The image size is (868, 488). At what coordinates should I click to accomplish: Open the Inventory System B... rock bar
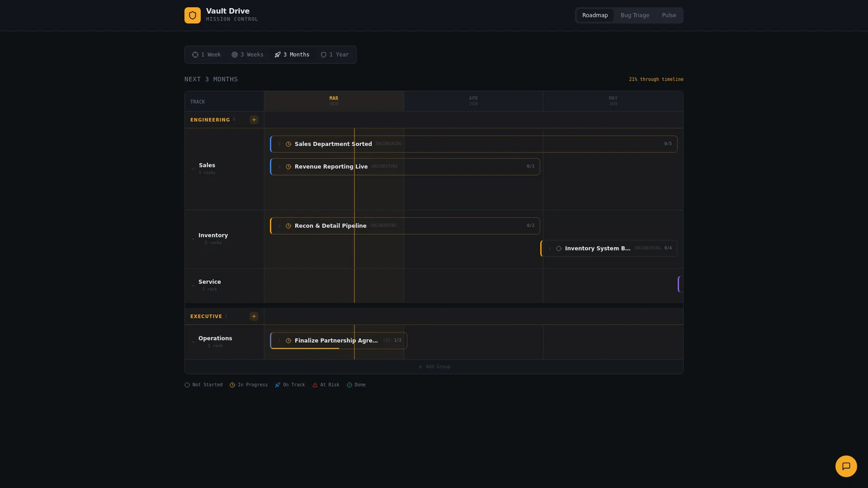click(609, 248)
